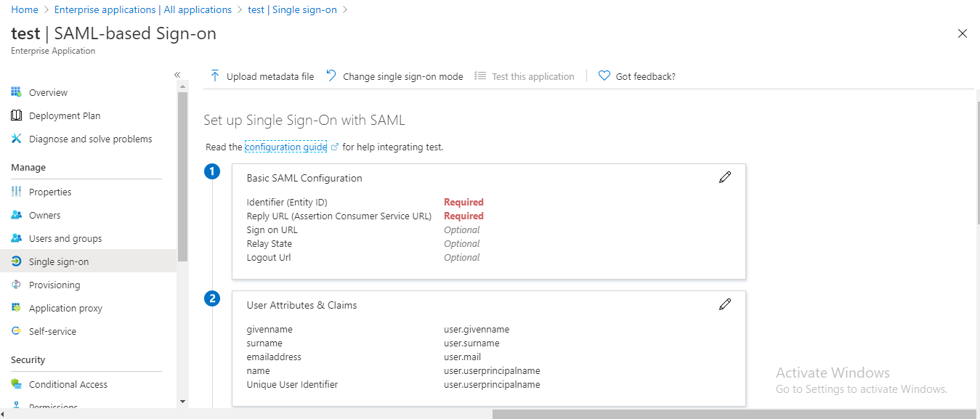Viewport: 980px width, 419px height.
Task: Click the Single sign-on circular icon
Action: (16, 261)
